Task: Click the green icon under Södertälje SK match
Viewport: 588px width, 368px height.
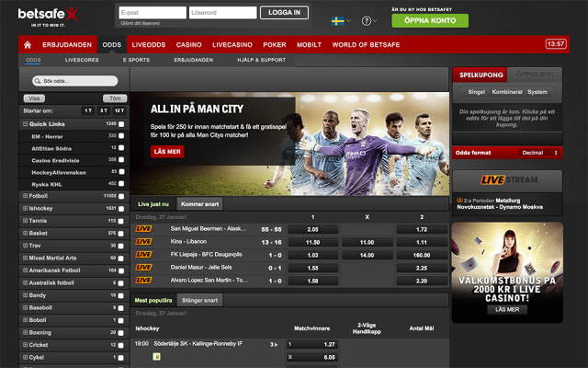Action: (157, 356)
